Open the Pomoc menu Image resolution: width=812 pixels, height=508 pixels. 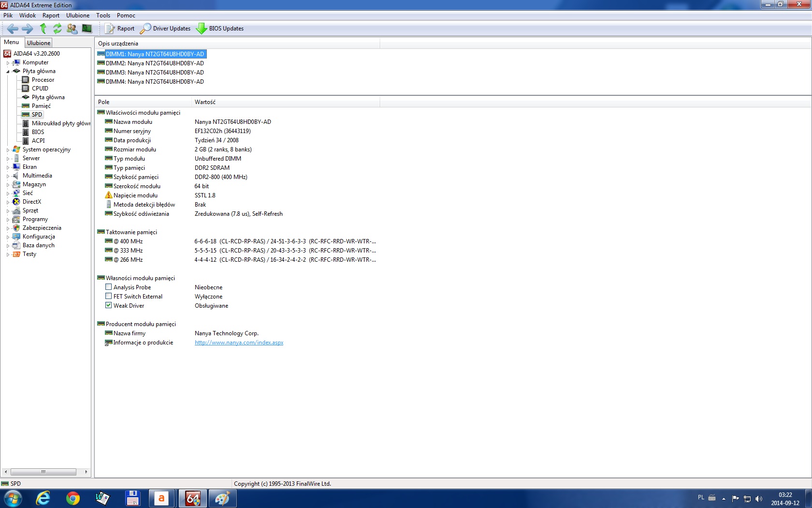click(x=126, y=15)
